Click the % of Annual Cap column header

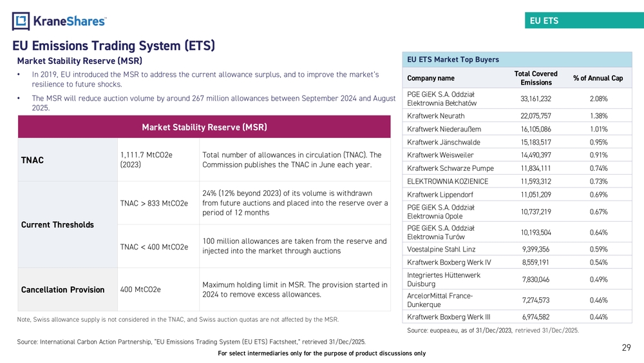point(598,79)
